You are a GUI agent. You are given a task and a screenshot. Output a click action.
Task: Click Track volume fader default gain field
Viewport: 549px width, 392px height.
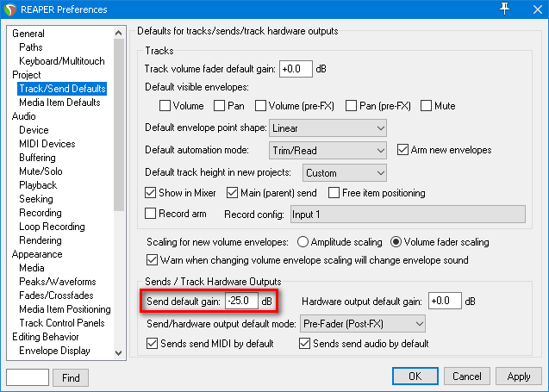click(296, 69)
